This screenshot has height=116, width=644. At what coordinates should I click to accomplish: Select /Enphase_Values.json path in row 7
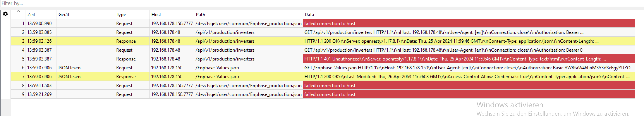point(217,77)
